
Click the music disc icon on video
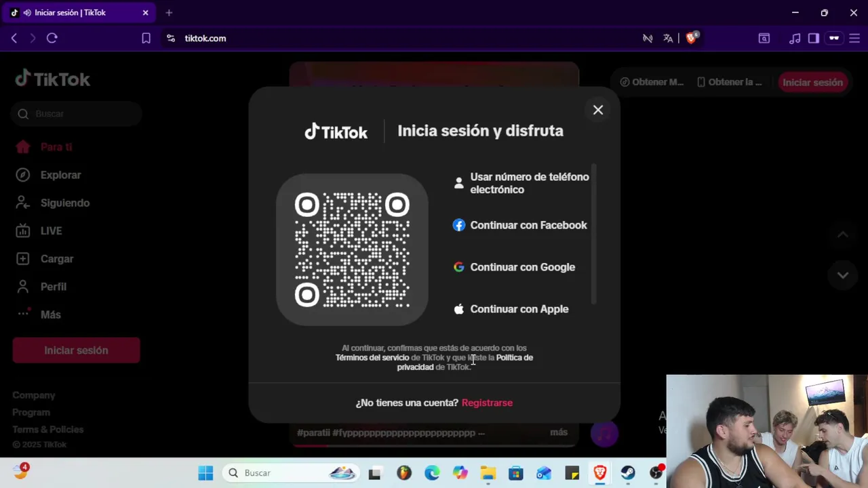tap(604, 432)
